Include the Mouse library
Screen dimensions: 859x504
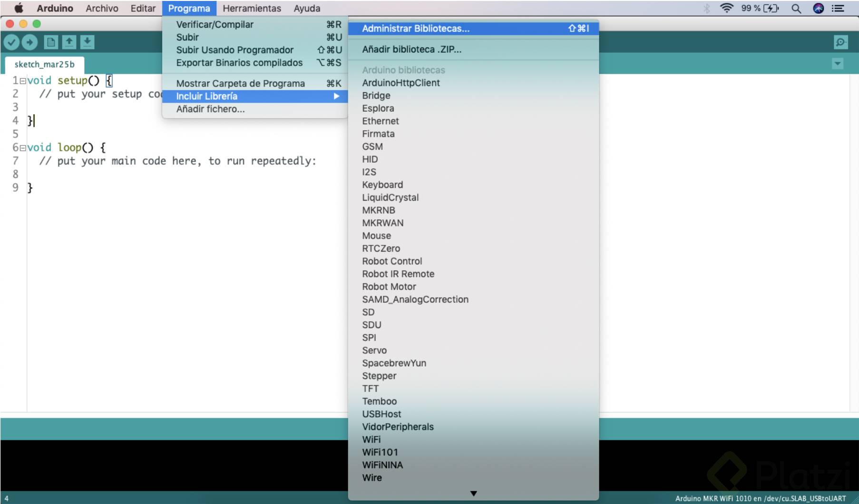[x=473, y=236]
